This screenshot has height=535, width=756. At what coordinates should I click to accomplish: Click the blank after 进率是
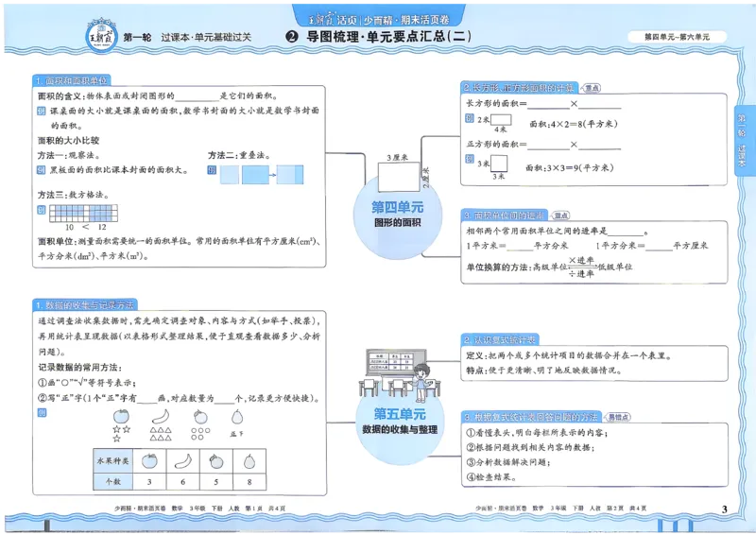coord(626,231)
